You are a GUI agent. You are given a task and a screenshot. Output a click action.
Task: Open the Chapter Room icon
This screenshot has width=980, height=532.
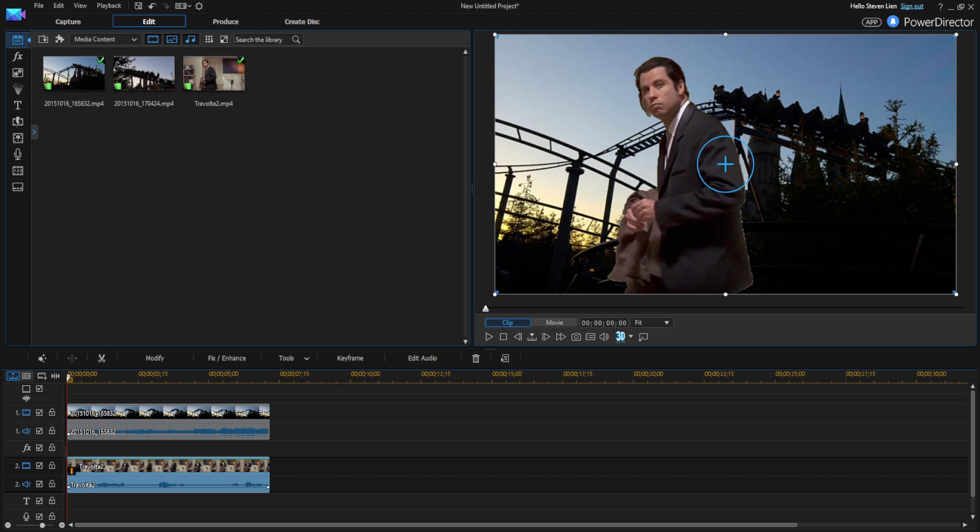pyautogui.click(x=18, y=170)
